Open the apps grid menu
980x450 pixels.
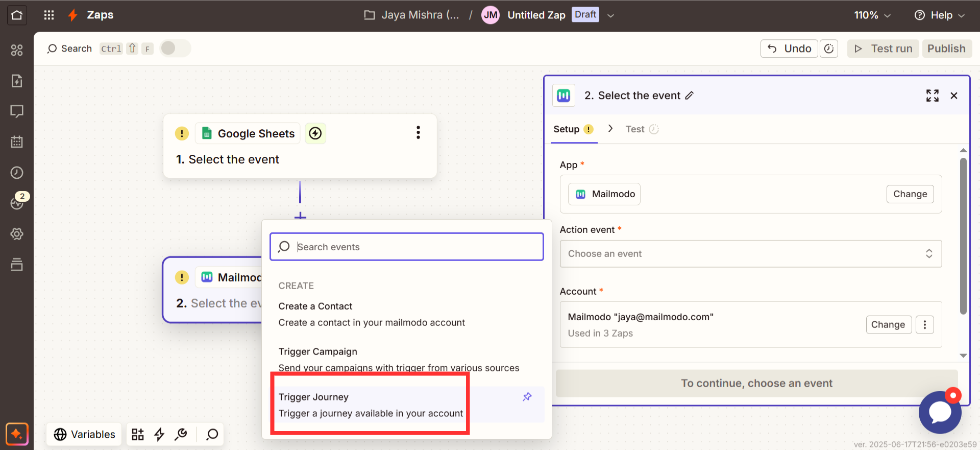(x=49, y=15)
